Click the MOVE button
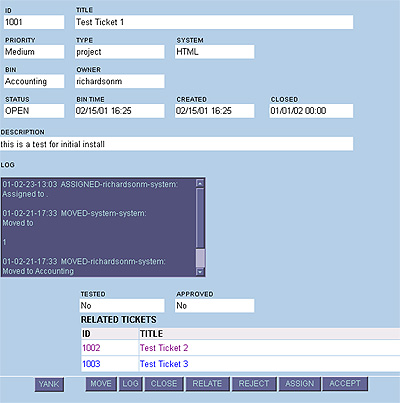The image size is (400, 403). point(101,384)
